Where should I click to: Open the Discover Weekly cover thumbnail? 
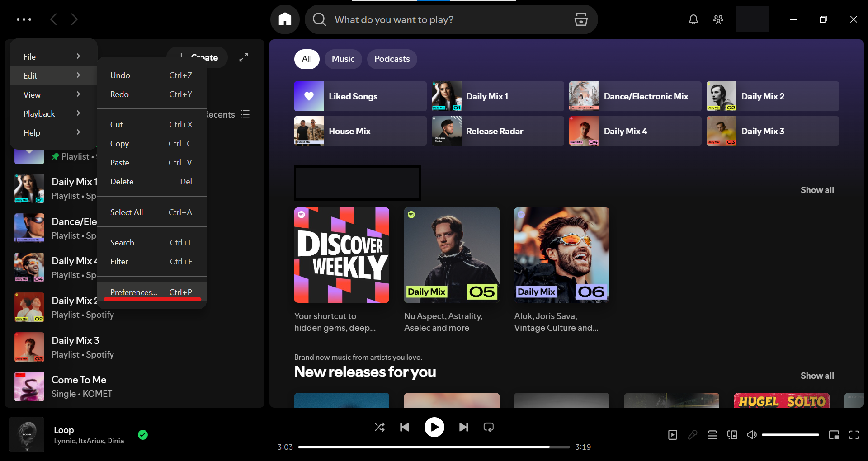[341, 255]
